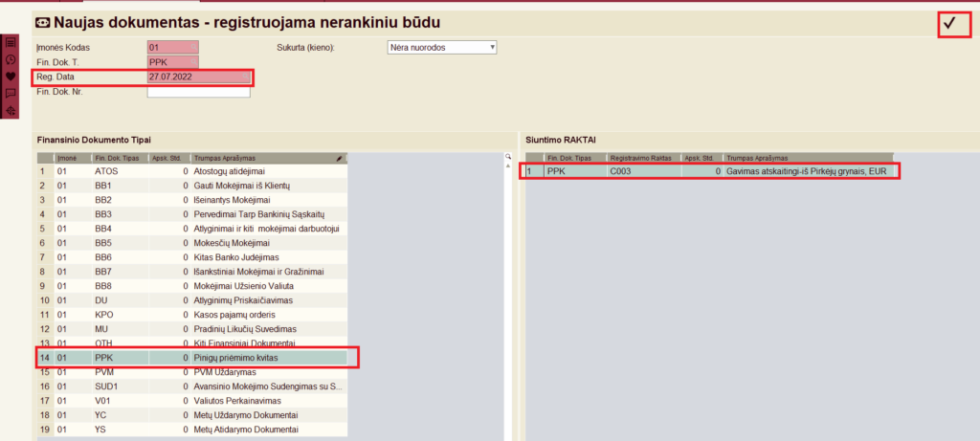Click the checkmark confirm icon

coord(950,25)
